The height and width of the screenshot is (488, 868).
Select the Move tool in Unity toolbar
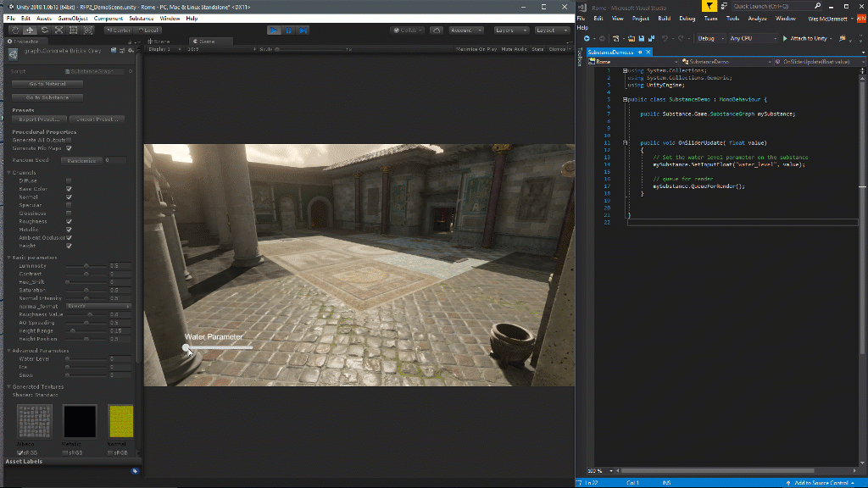click(29, 30)
